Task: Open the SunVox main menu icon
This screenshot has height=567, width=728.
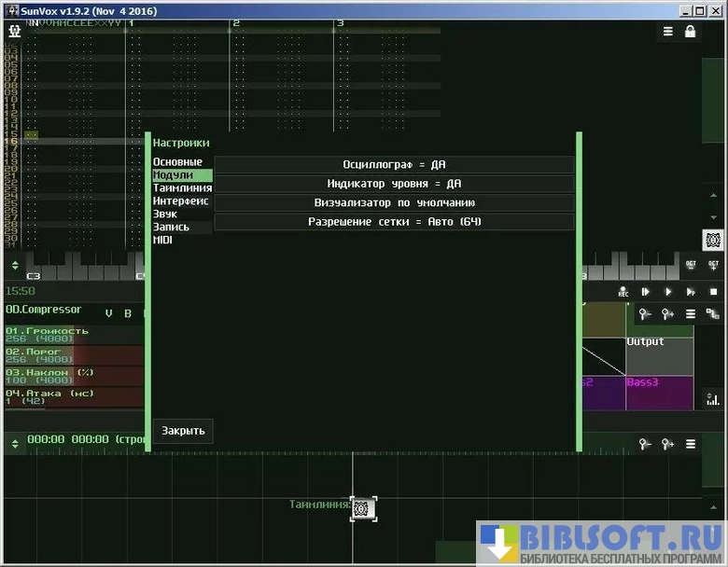Action: tap(15, 31)
